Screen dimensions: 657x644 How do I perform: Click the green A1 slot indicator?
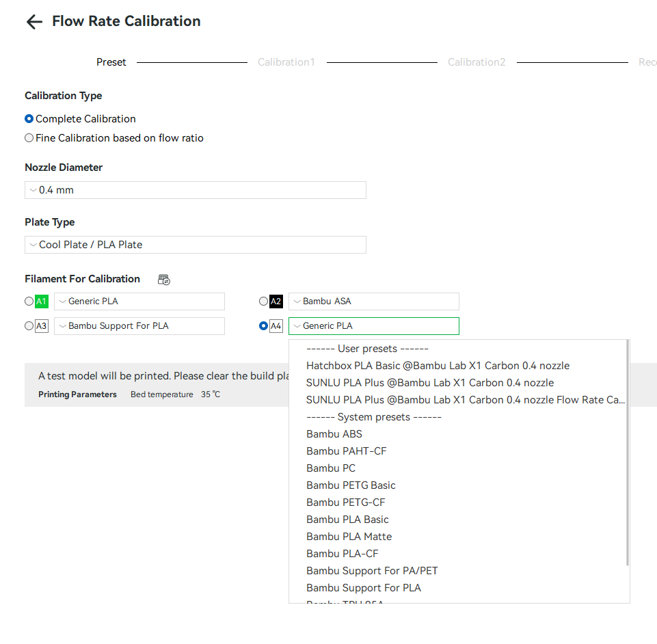[42, 301]
